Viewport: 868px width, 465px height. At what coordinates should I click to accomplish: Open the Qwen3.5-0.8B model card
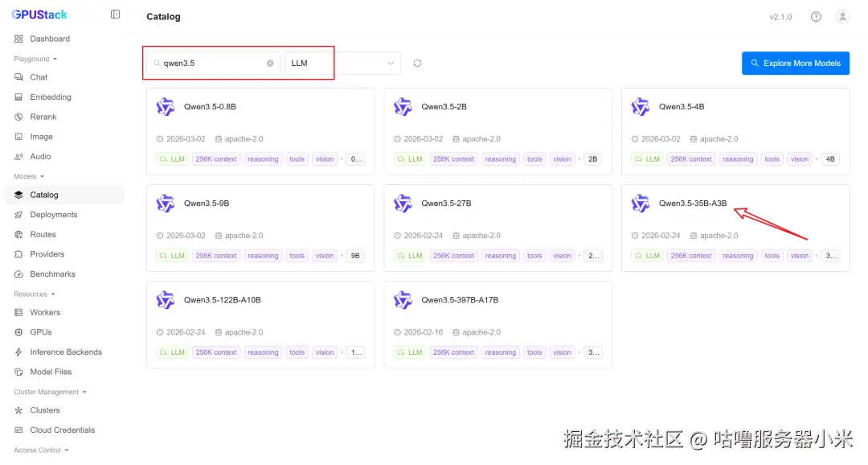coord(260,131)
